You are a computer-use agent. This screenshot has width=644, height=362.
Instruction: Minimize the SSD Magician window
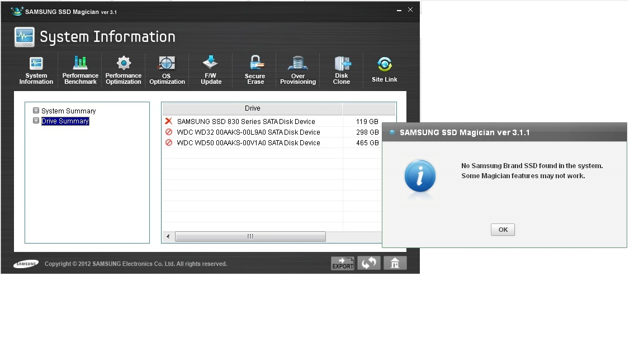[x=399, y=10]
